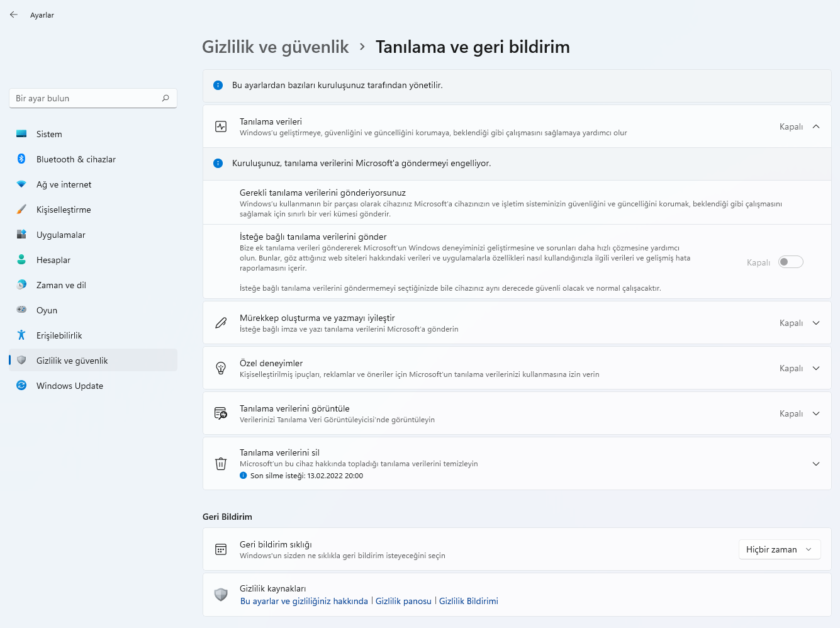
Task: Click the paintbrush icon for Kişiselleştirme
Action: [21, 210]
